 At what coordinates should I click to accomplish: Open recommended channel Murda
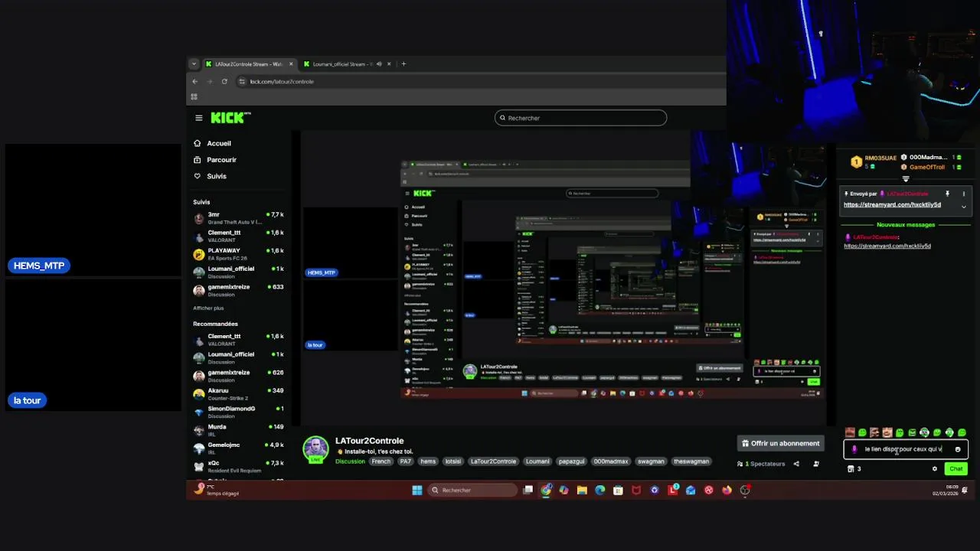(239, 430)
